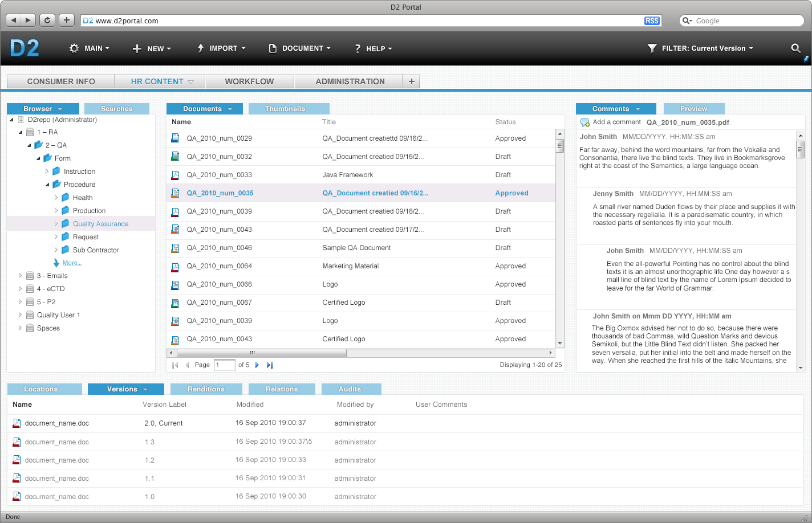
Task: Click file icon of QA_2010_num_0046
Action: click(176, 247)
